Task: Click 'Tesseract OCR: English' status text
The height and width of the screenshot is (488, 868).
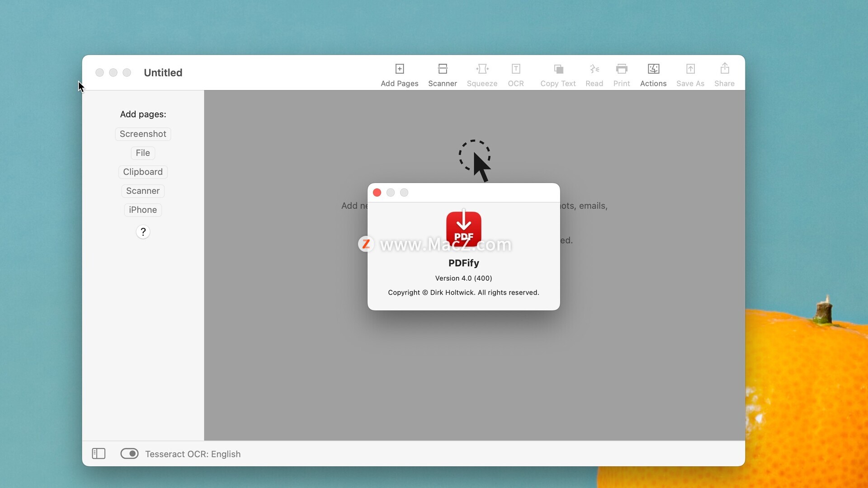Action: [x=193, y=454]
